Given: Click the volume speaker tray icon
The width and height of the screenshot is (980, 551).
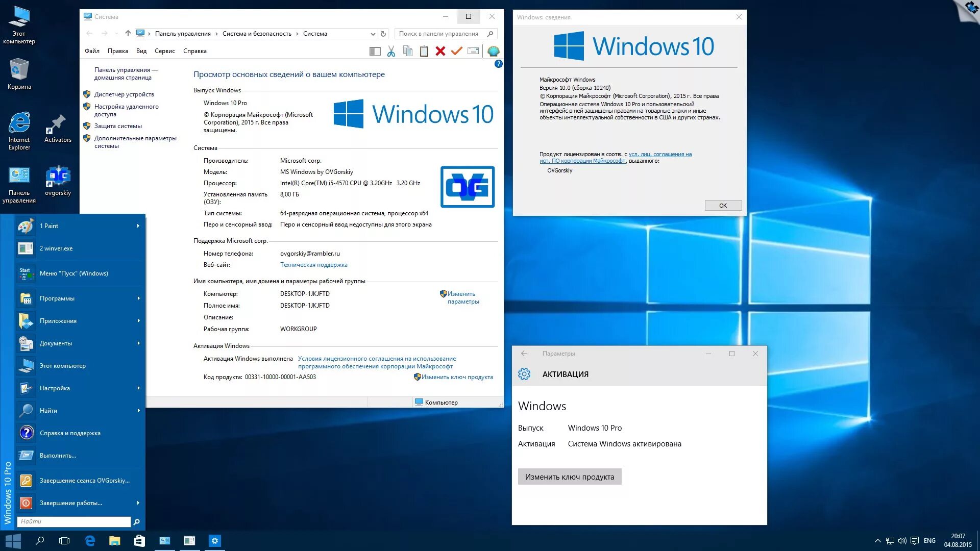Looking at the screenshot, I should tap(902, 541).
